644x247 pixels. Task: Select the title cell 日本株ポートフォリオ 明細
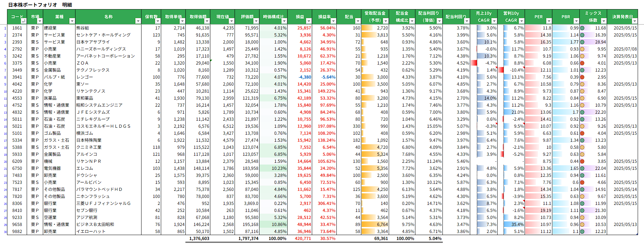(40, 5)
